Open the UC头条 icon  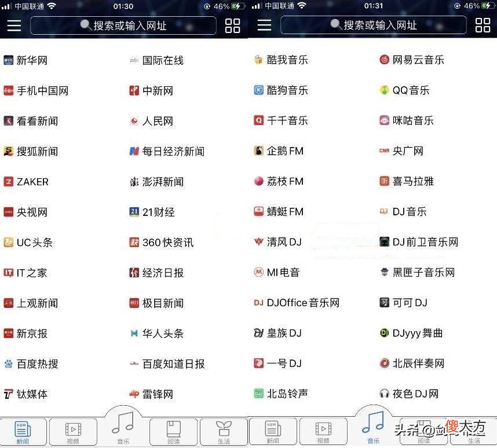point(8,243)
